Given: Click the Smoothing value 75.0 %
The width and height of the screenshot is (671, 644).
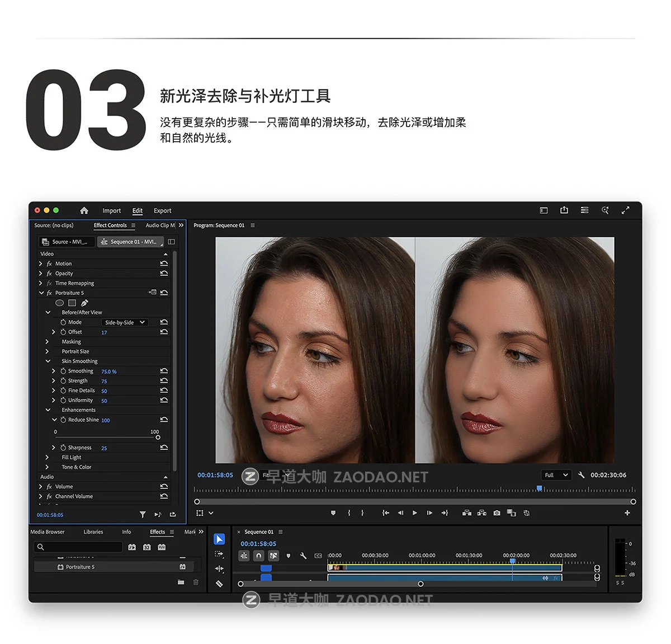Looking at the screenshot, I should [x=108, y=372].
